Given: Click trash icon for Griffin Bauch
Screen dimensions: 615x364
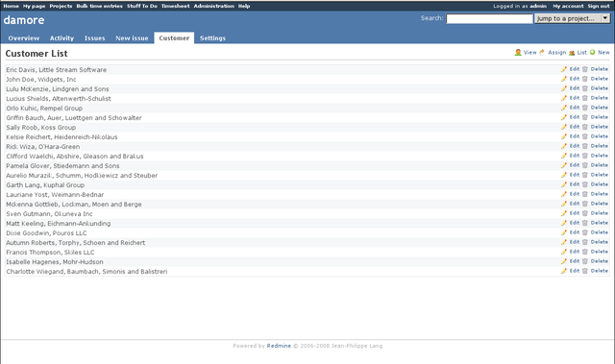Looking at the screenshot, I should [585, 117].
